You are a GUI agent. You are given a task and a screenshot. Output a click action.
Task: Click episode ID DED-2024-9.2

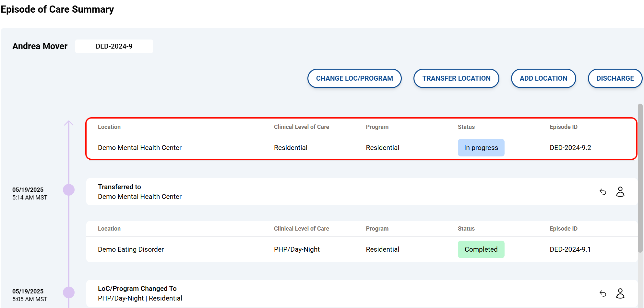tap(570, 148)
